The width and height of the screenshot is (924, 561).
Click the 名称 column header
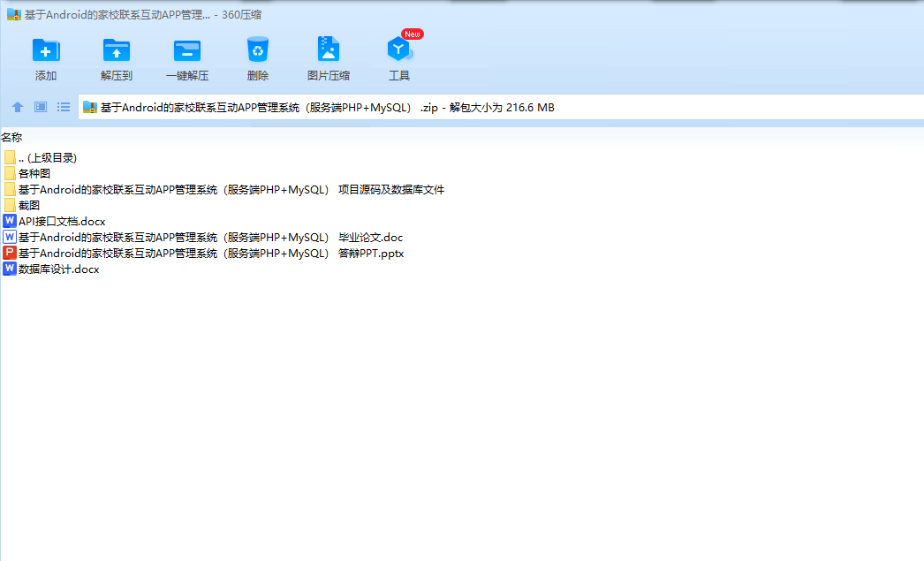click(11, 137)
